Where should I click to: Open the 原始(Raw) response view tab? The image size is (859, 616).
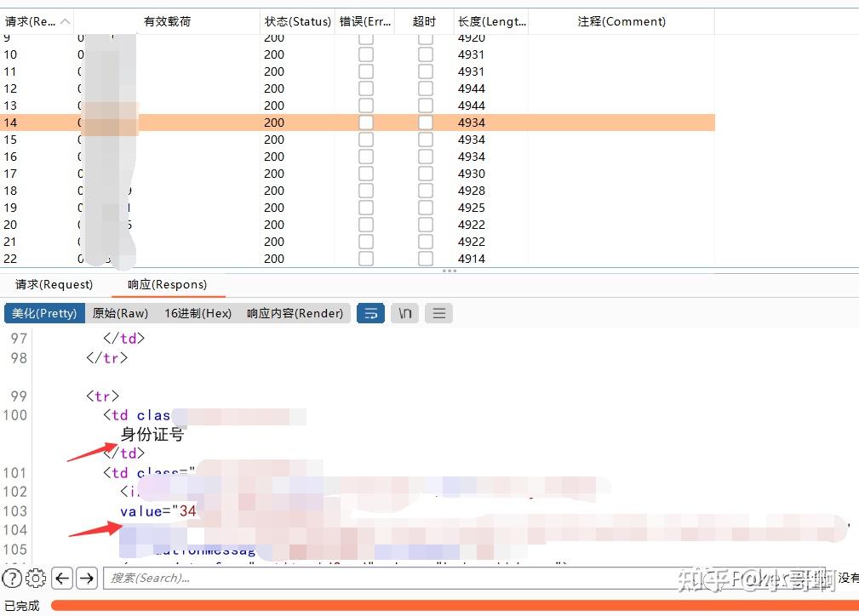point(120,313)
